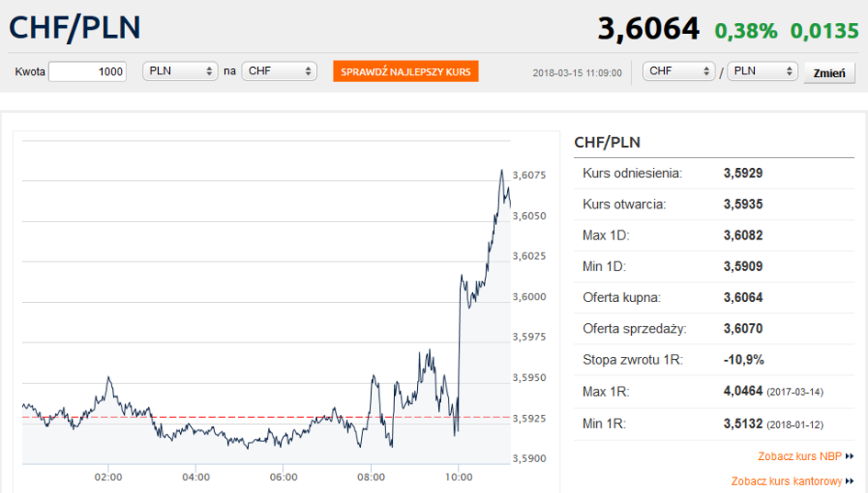Click the 10:00 time axis label
The width and height of the screenshot is (868, 493).
tap(459, 477)
